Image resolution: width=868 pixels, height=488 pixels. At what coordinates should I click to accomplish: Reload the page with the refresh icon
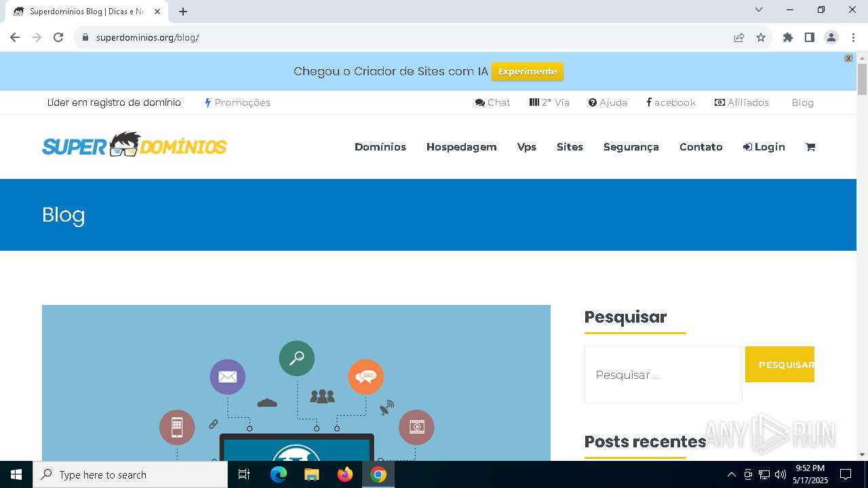[58, 37]
